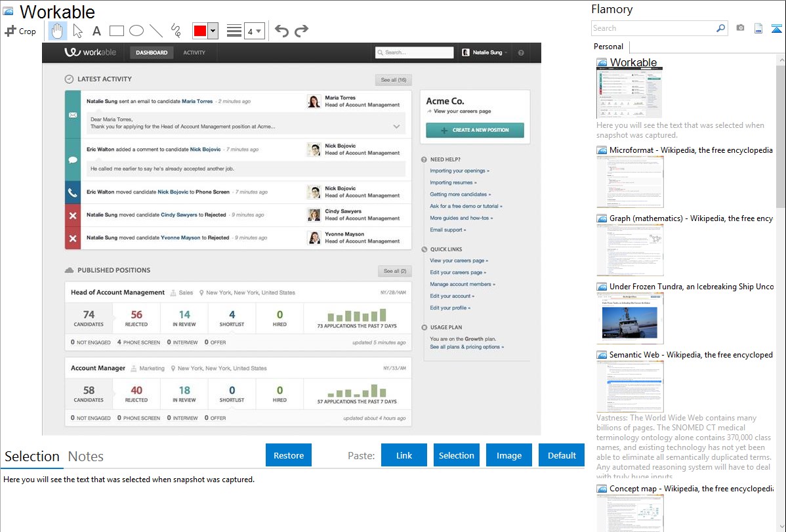Select the ellipse shape tool

[x=136, y=31]
